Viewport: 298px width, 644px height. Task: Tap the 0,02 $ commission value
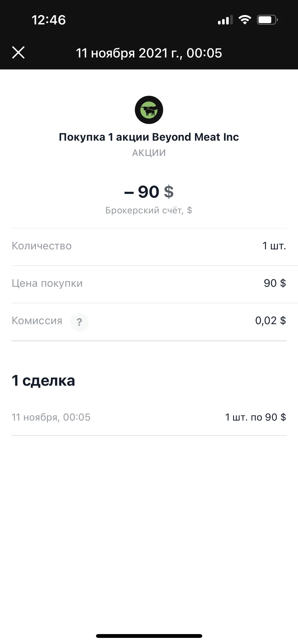(271, 320)
